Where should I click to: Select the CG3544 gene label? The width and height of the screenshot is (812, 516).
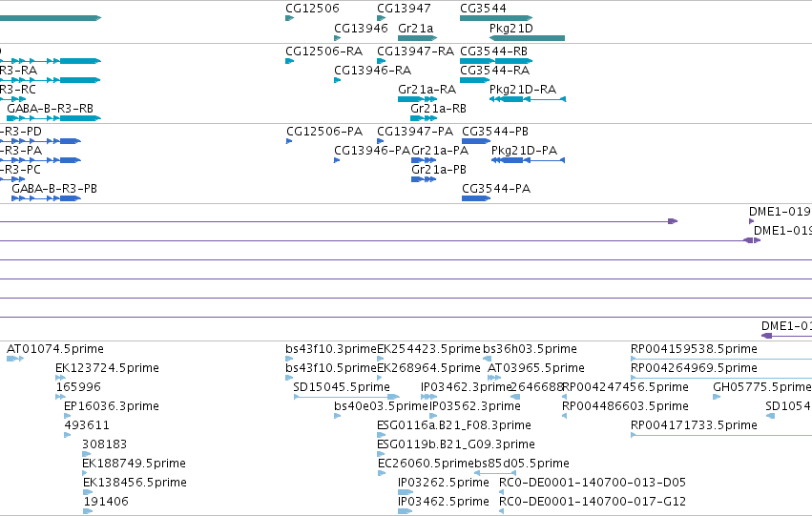[x=483, y=9]
